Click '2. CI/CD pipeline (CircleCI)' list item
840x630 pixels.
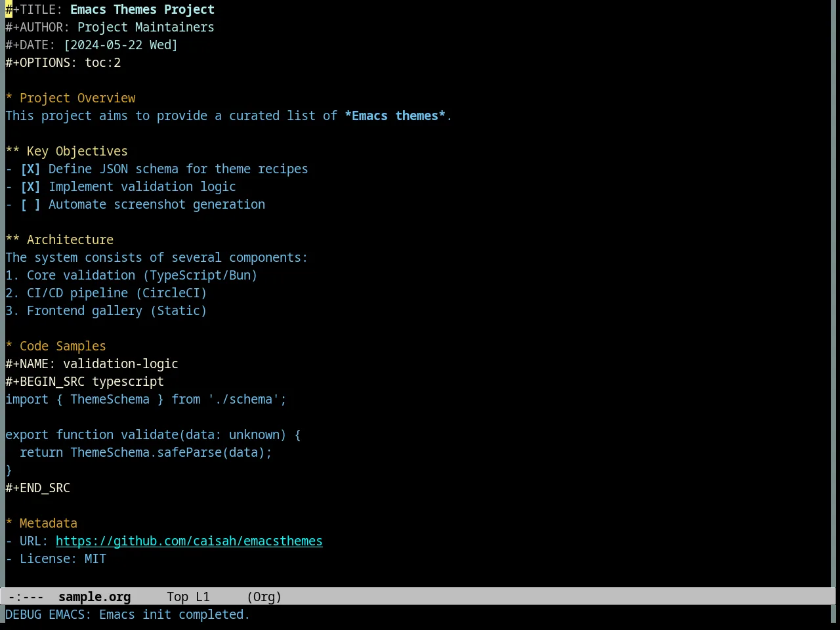pyautogui.click(x=106, y=293)
